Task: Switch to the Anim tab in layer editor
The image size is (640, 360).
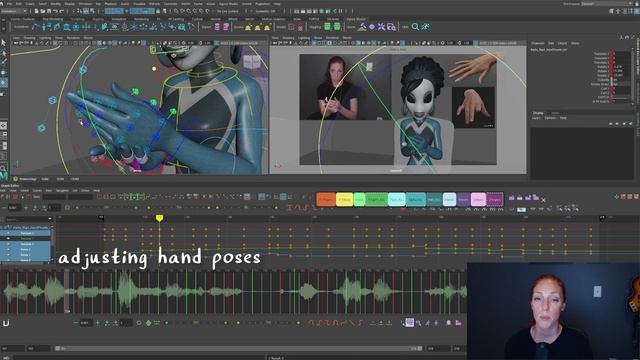Action: pyautogui.click(x=554, y=113)
